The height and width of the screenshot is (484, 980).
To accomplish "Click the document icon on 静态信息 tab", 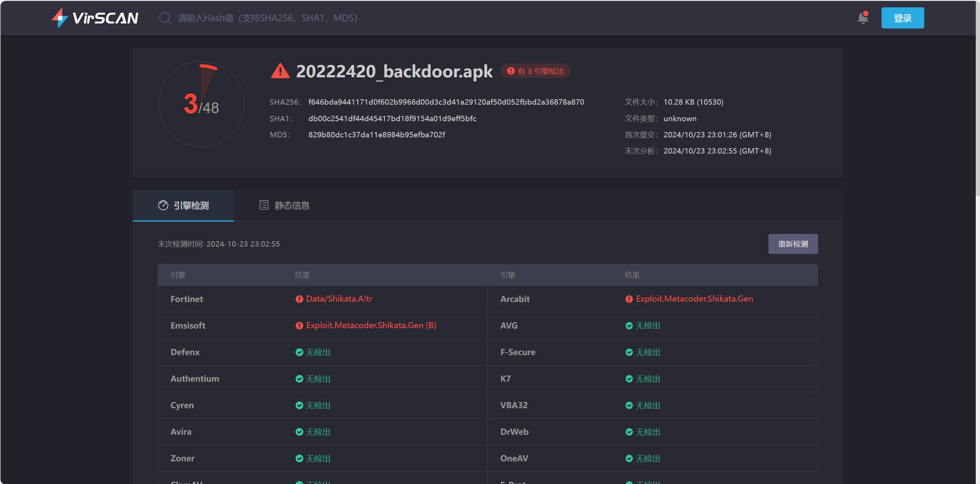I will pyautogui.click(x=264, y=205).
